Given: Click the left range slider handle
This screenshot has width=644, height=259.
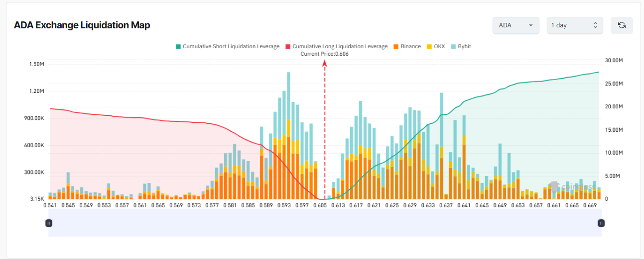Looking at the screenshot, I should pyautogui.click(x=49, y=223).
